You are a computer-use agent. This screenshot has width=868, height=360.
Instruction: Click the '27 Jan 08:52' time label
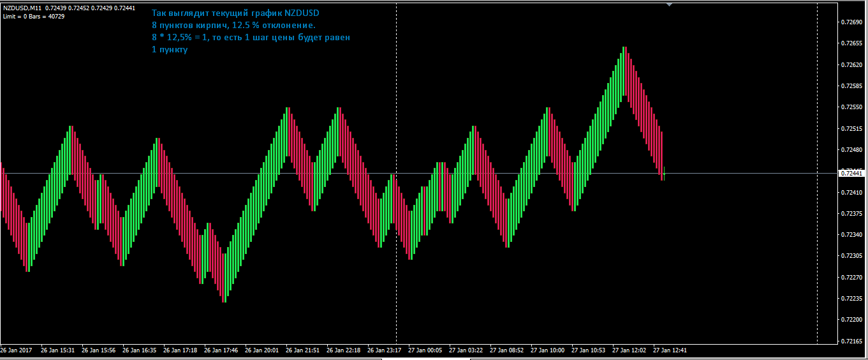click(506, 350)
